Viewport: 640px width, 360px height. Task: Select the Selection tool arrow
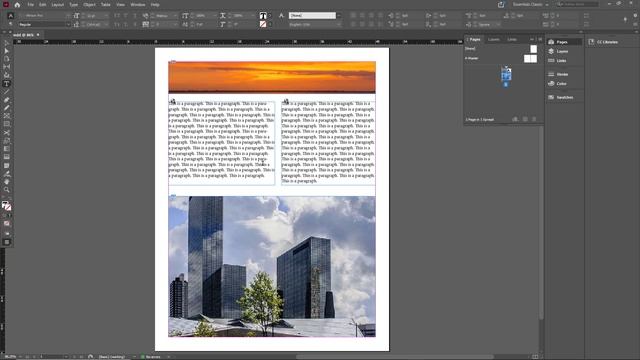(x=7, y=43)
